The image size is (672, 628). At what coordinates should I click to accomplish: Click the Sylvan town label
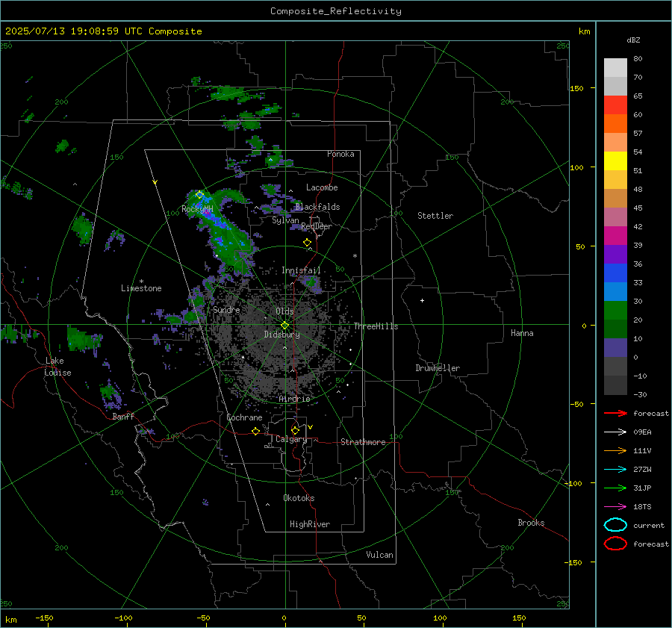tap(285, 220)
